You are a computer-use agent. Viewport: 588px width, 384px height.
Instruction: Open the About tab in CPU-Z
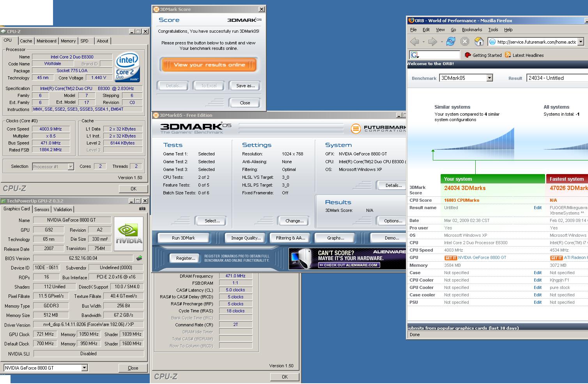[x=103, y=41]
